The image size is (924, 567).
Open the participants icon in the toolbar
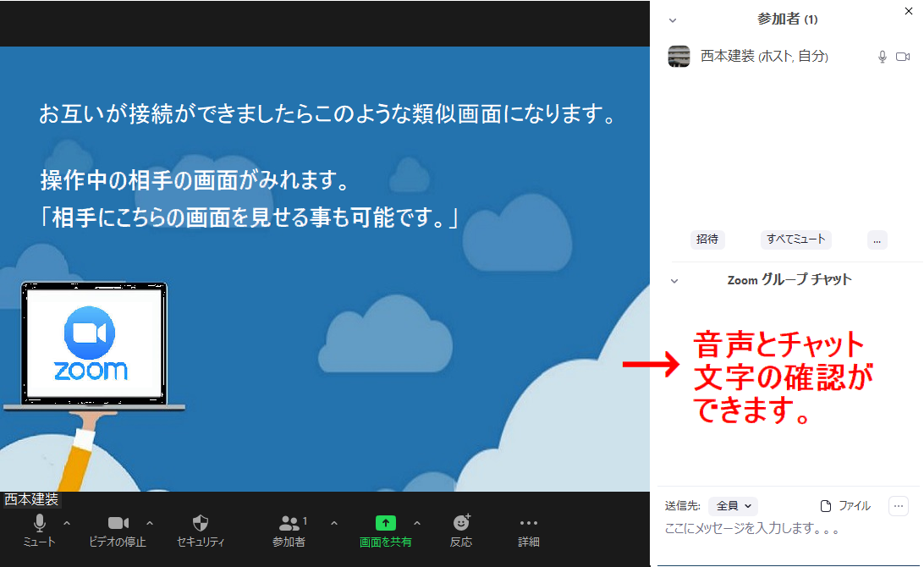[289, 524]
